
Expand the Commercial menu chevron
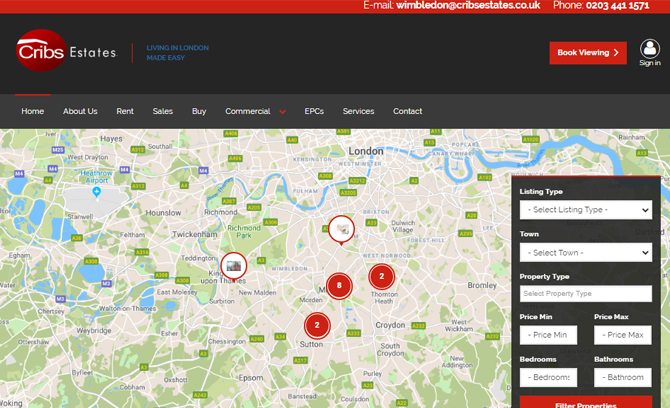point(282,112)
